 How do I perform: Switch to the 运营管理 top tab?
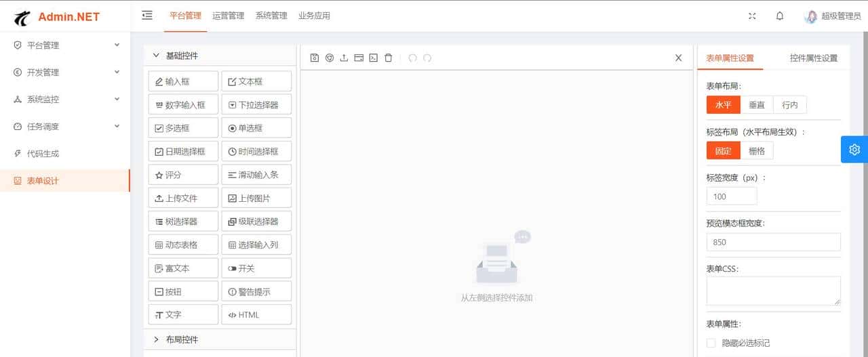pyautogui.click(x=228, y=16)
